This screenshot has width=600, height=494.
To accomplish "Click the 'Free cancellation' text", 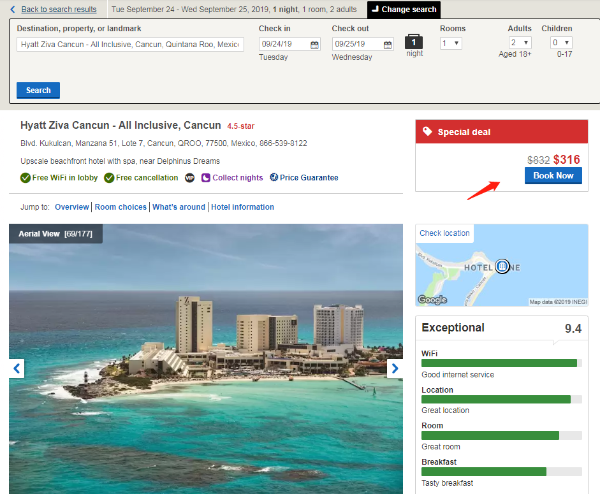I will pyautogui.click(x=147, y=178).
